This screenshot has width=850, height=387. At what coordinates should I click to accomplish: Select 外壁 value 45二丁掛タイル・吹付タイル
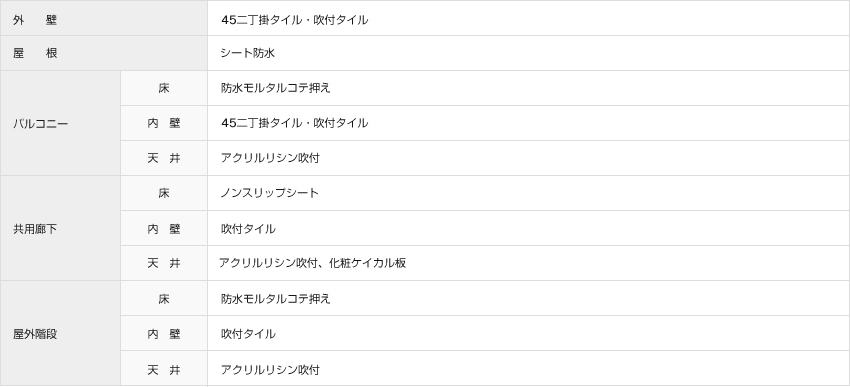[294, 20]
